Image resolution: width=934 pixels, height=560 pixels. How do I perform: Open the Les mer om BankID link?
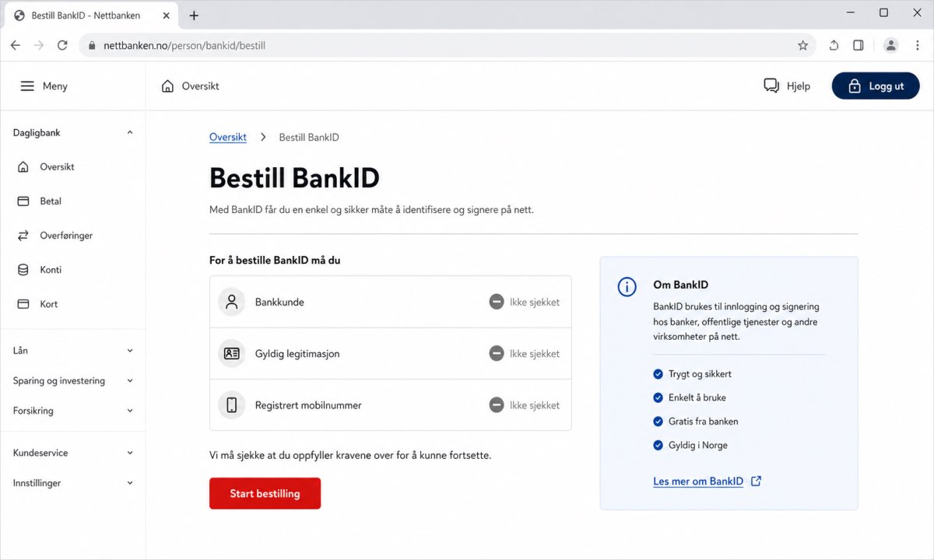click(698, 481)
